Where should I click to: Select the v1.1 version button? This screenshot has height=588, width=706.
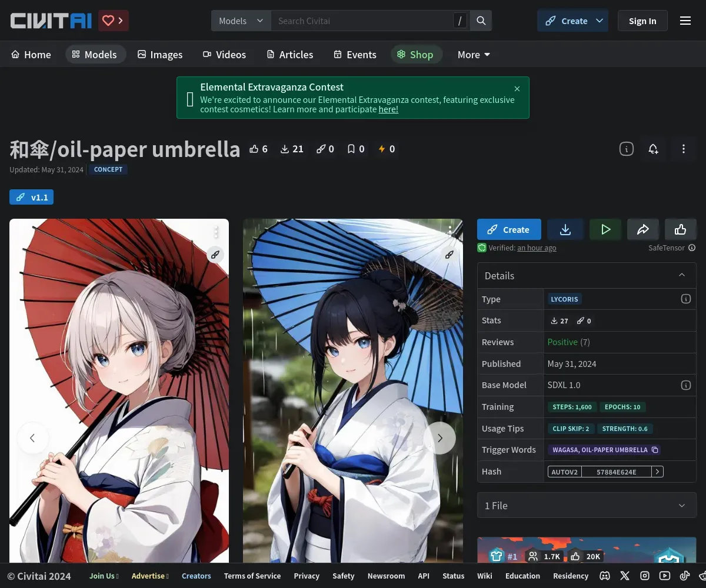pos(32,198)
